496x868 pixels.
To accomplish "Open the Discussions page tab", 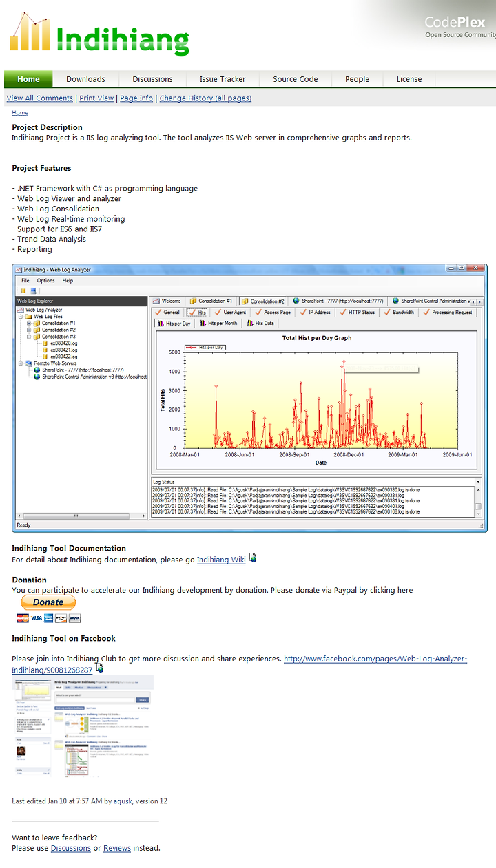I will pyautogui.click(x=152, y=79).
